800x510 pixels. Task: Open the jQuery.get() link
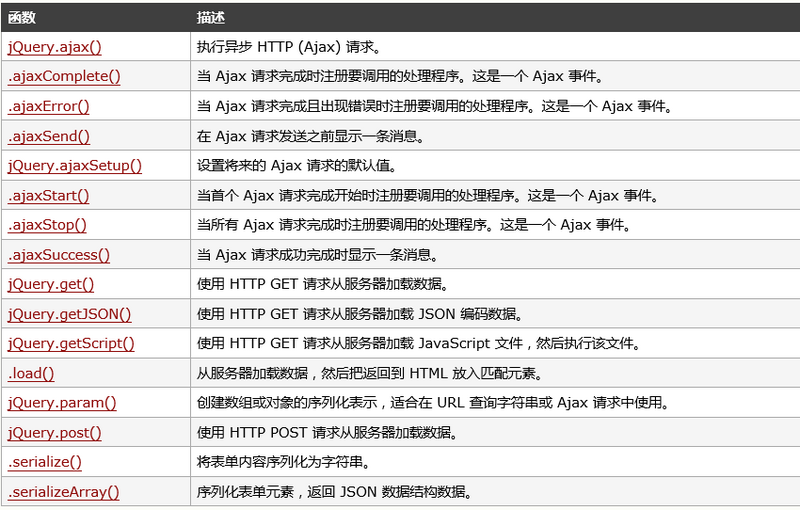pyautogui.click(x=51, y=285)
